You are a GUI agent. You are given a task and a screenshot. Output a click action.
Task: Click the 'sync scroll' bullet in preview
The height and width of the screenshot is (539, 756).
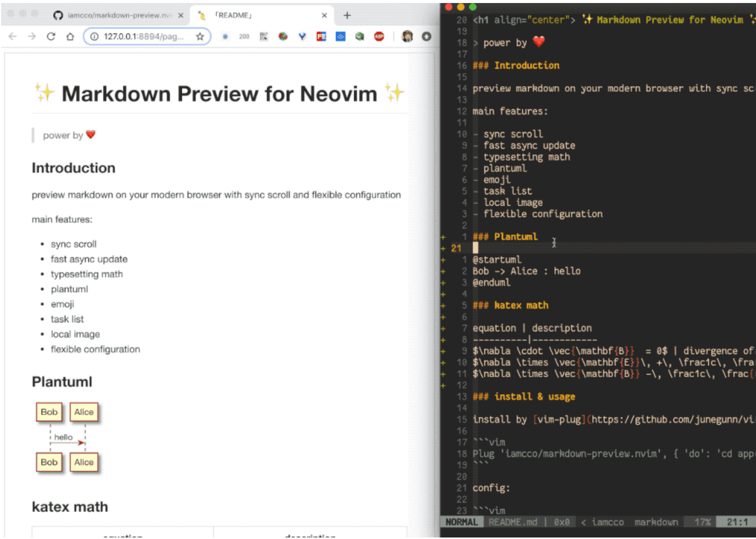pos(73,244)
